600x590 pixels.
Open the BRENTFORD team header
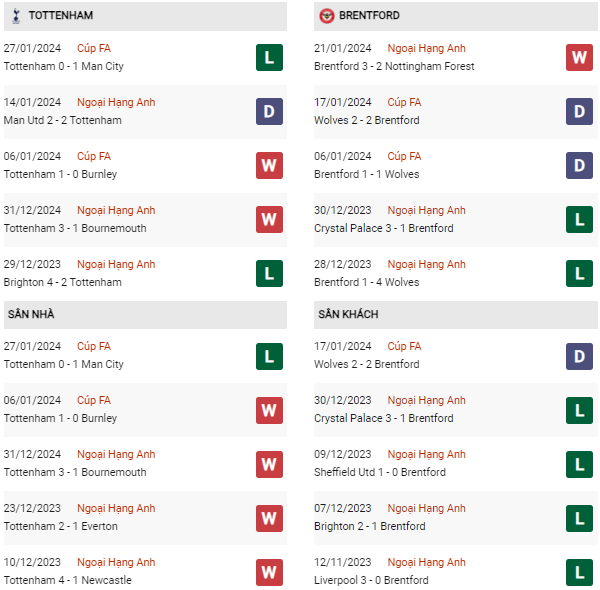pos(370,16)
